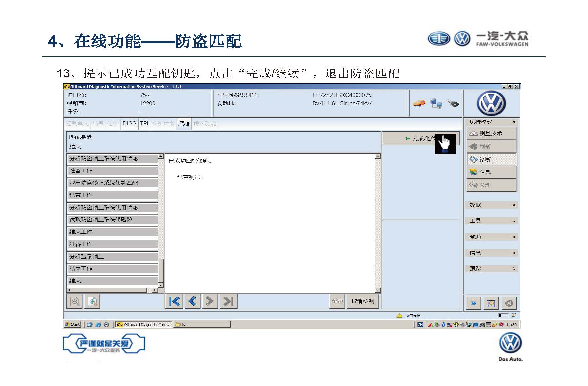The width and height of the screenshot is (588, 386).
Task: Open the 检测计划 tab
Action: coord(163,123)
